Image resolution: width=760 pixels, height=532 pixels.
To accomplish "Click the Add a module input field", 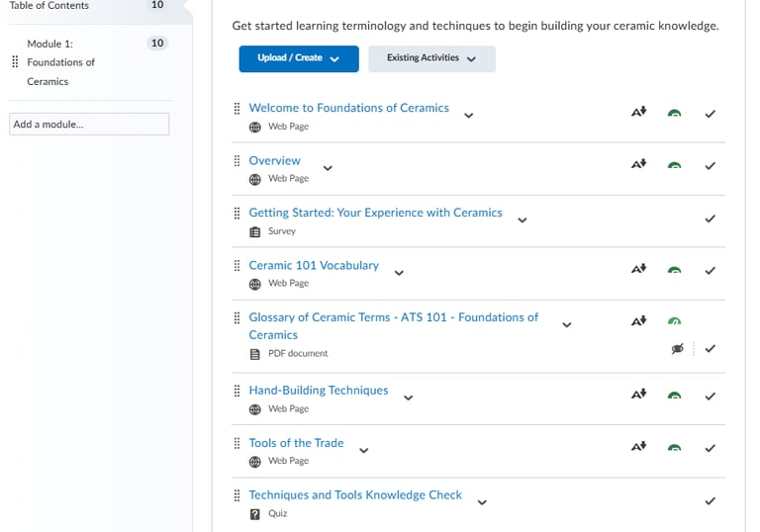I will (89, 124).
